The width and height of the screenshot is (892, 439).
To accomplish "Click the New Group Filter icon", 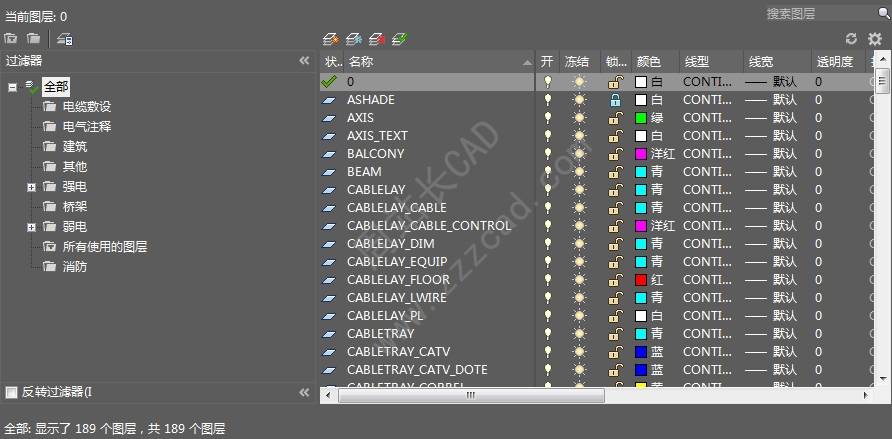I will (x=33, y=39).
